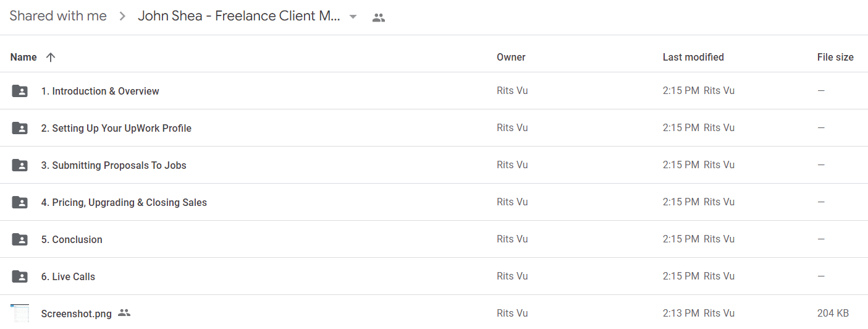
Task: Open the John Shea folder dropdown arrow
Action: (x=353, y=17)
